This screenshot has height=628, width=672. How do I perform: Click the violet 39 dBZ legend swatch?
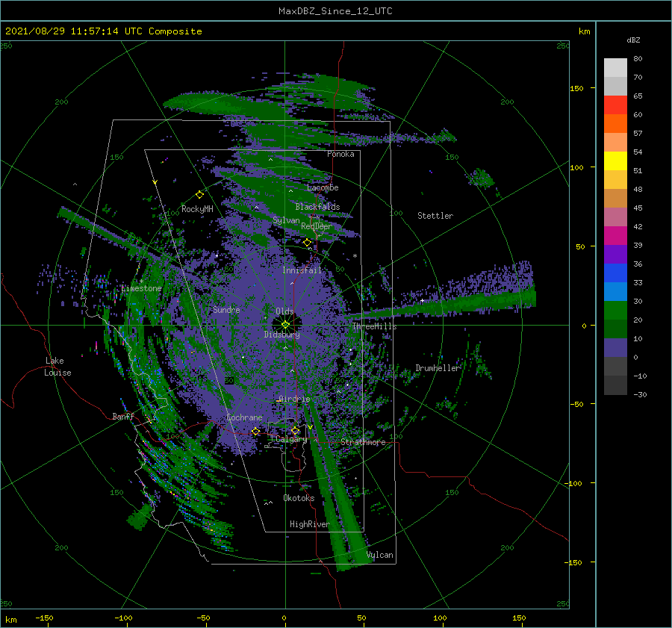(x=615, y=254)
